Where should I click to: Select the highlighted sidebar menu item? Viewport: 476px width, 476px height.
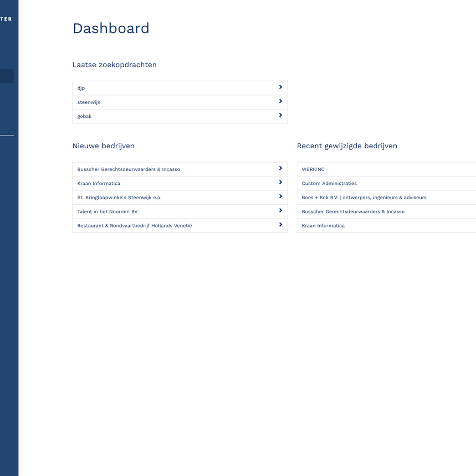[x=7, y=76]
